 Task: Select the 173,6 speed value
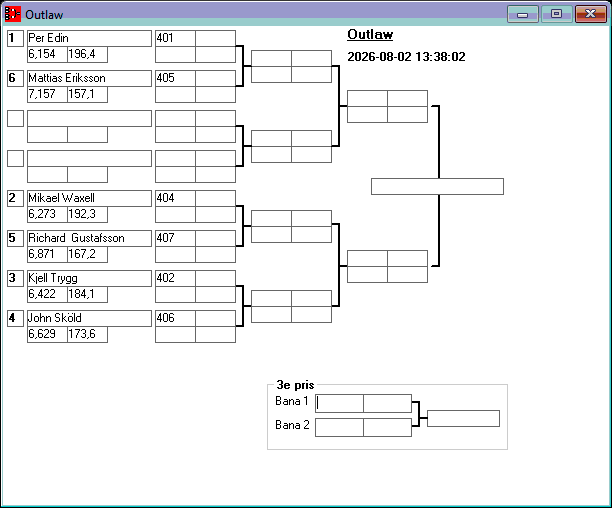coord(87,334)
